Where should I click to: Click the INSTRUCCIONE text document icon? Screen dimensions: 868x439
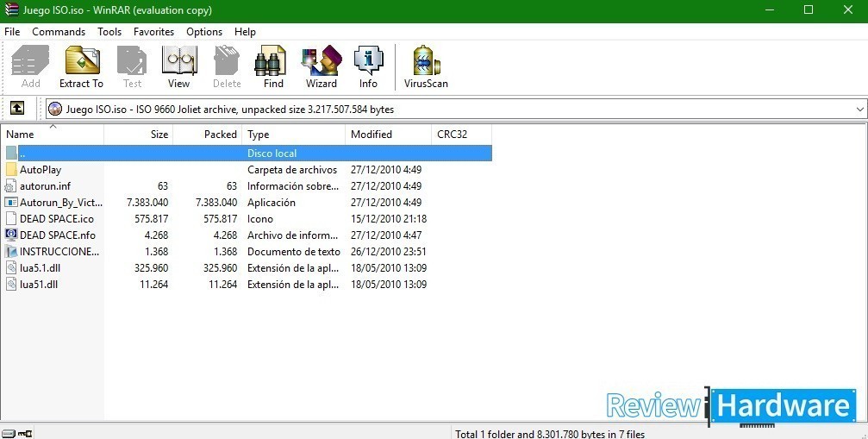(11, 251)
